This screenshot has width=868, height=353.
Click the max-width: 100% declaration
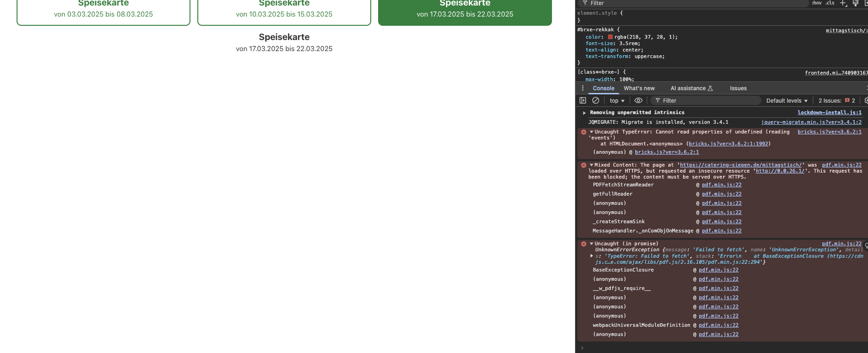click(609, 79)
